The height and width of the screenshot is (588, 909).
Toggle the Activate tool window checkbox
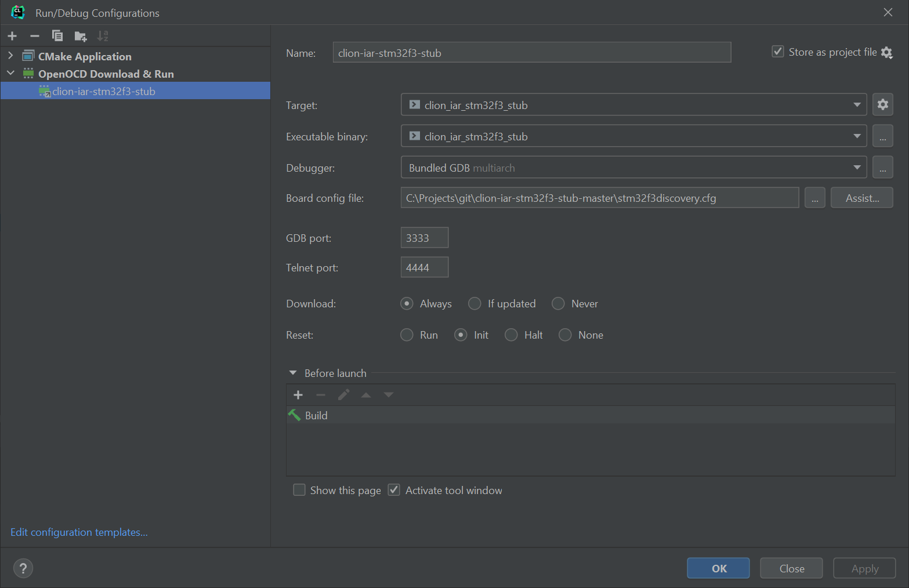pyautogui.click(x=394, y=490)
